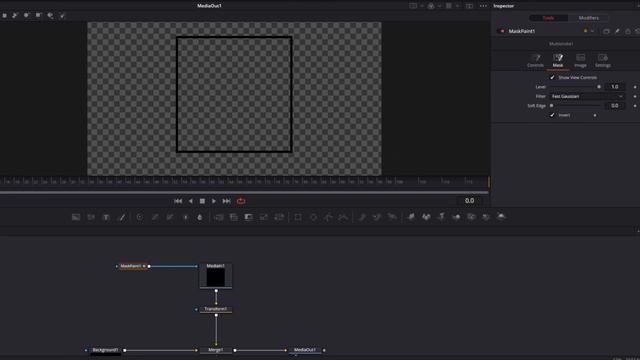Add a Background node from toolbar

[76, 217]
